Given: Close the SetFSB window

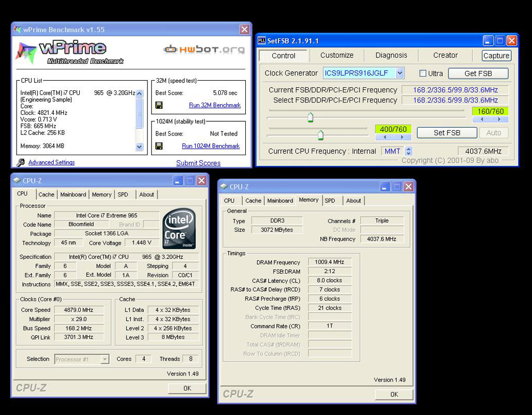Looking at the screenshot, I should pos(512,41).
